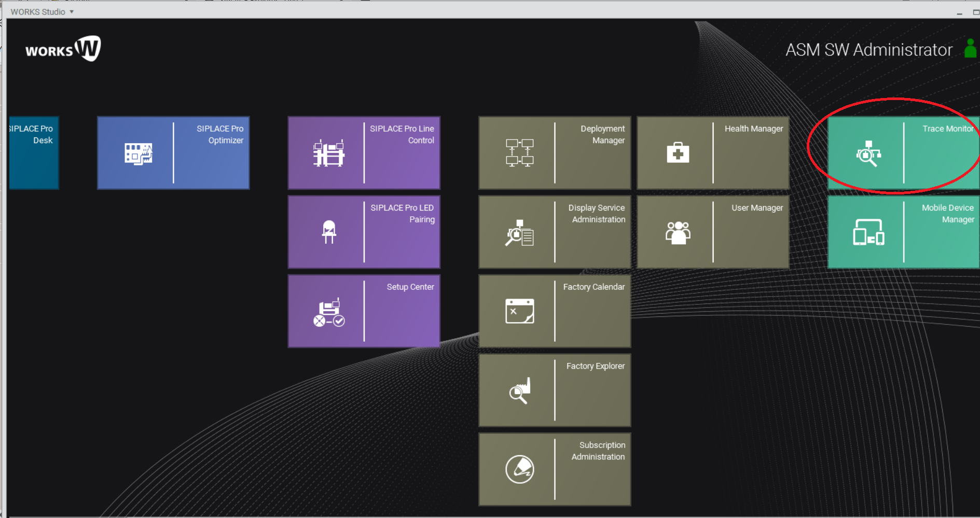The image size is (980, 518).
Task: Click the Mobile Device Manager label
Action: pyautogui.click(x=948, y=214)
